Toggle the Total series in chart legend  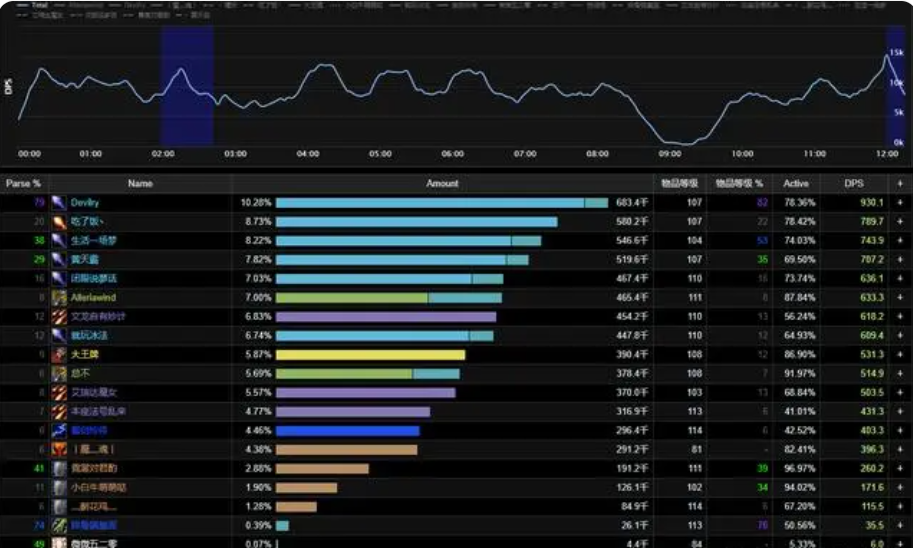(x=37, y=5)
